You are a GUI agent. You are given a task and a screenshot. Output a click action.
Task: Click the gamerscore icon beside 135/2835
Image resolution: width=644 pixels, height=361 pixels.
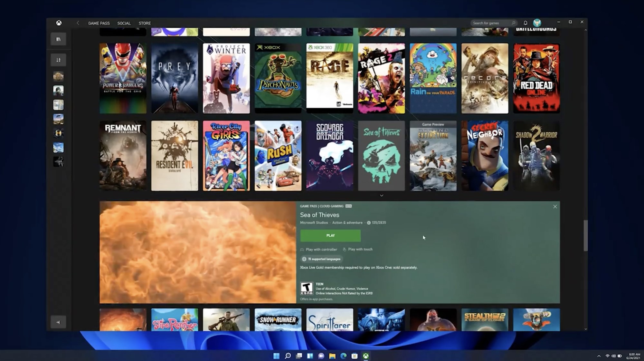[369, 223]
